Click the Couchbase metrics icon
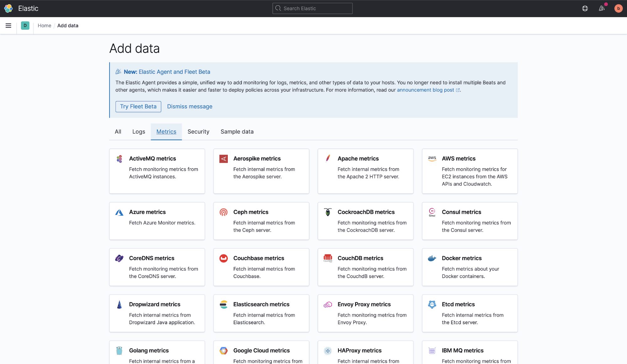The width and height of the screenshot is (627, 364). 223,258
